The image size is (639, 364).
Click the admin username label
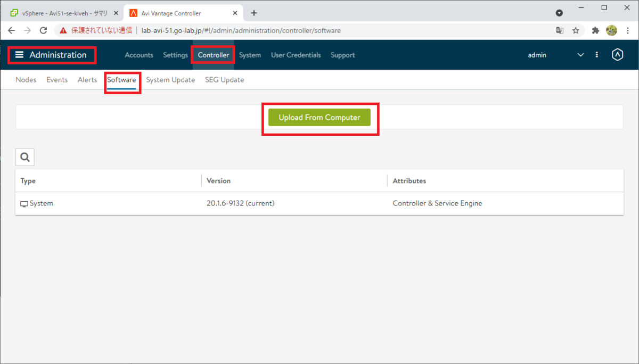(537, 55)
